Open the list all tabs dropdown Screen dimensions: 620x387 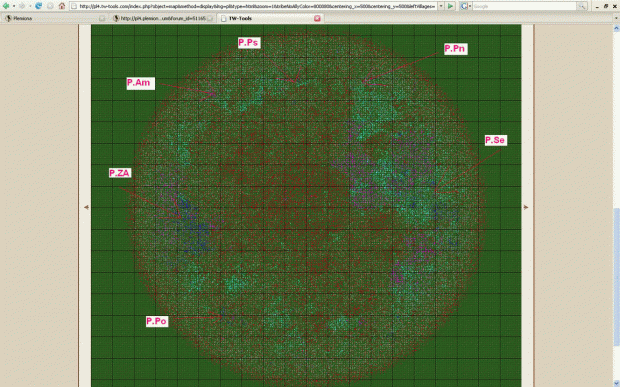[x=617, y=18]
